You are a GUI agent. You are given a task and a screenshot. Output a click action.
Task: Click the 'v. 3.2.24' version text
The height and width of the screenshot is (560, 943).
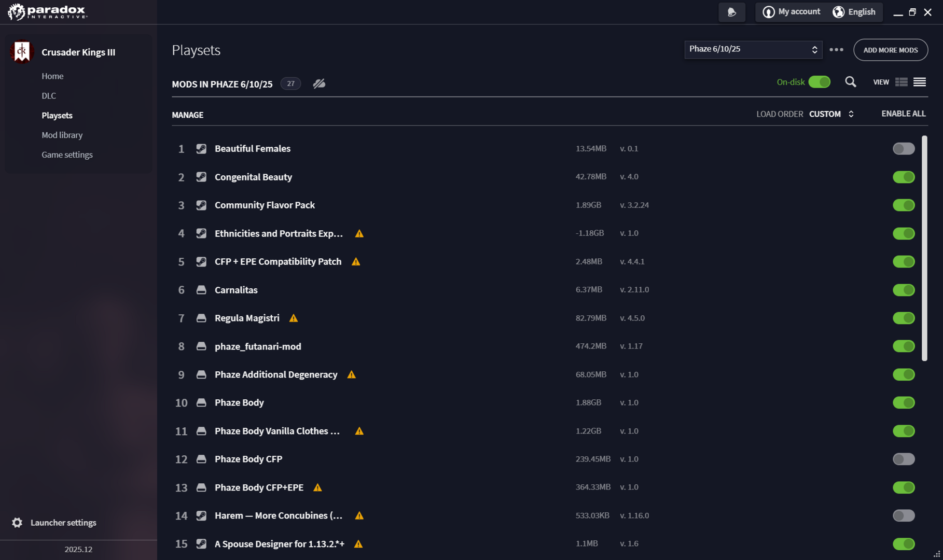pos(634,205)
